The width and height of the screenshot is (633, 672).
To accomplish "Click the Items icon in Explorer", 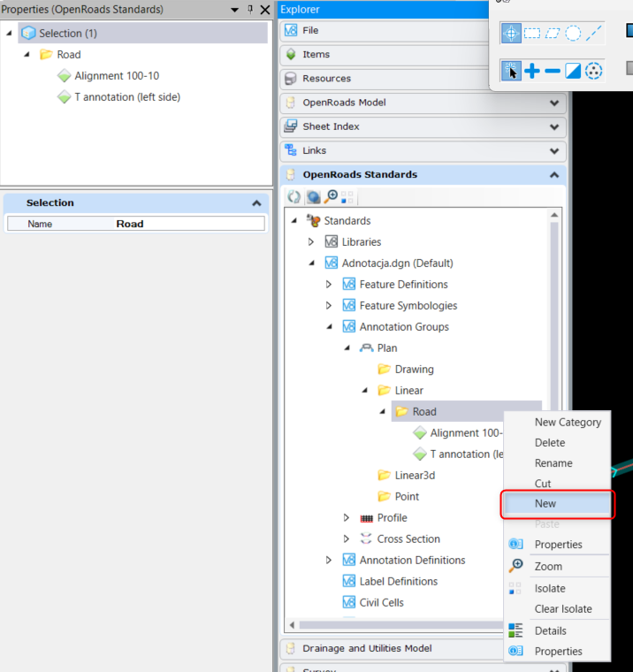I will click(291, 55).
